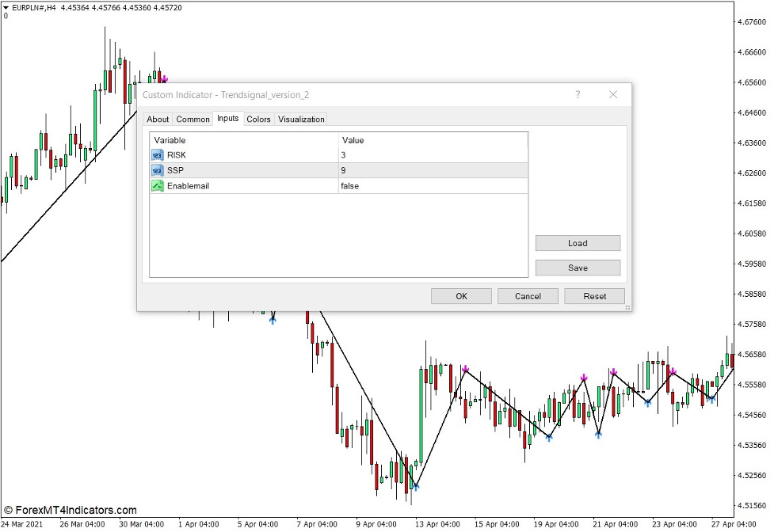The image size is (774, 532).
Task: Save the indicator input settings
Action: [578, 268]
